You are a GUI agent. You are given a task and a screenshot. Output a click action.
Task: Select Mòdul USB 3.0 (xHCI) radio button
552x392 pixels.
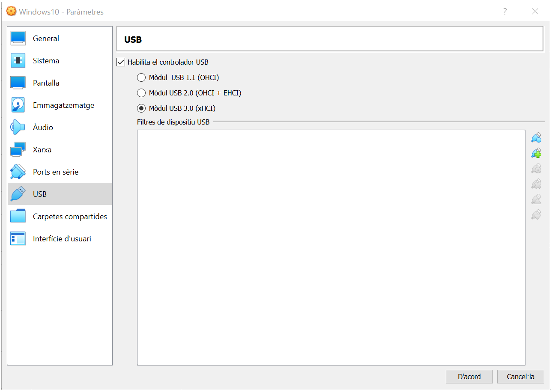[141, 108]
